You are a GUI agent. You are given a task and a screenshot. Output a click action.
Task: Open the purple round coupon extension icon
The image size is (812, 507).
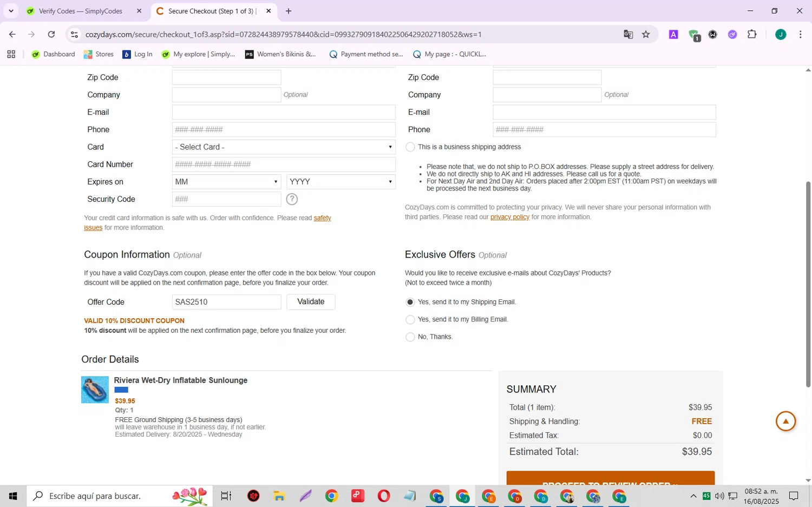point(732,35)
